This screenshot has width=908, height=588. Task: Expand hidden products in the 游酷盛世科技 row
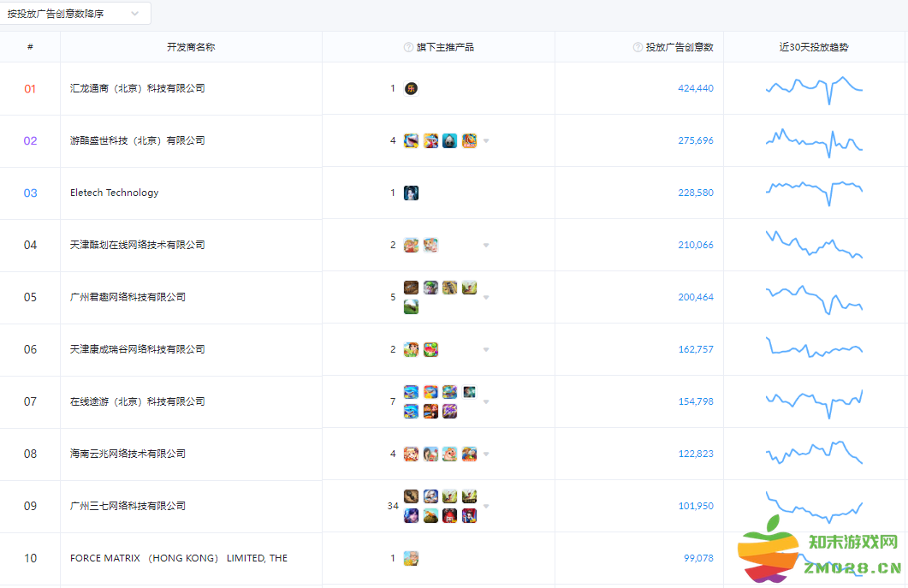click(x=486, y=140)
